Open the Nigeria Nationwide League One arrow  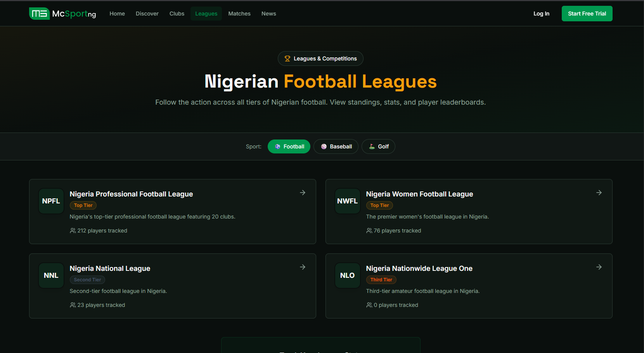pyautogui.click(x=599, y=267)
